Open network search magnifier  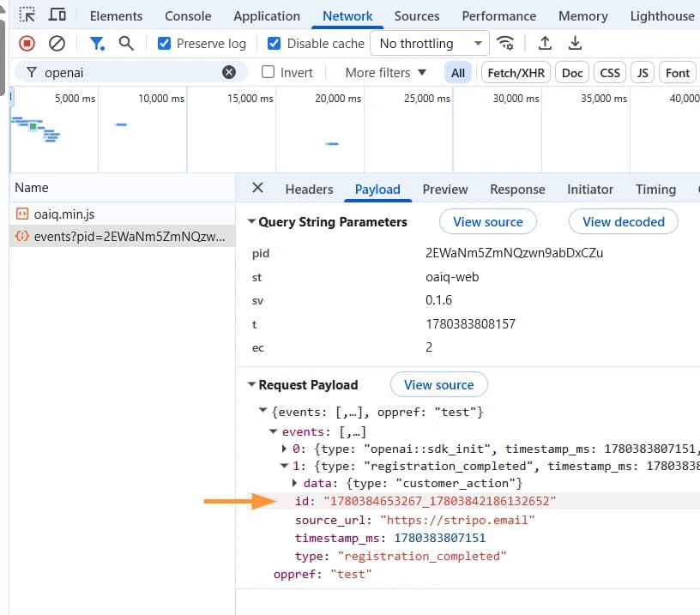pyautogui.click(x=126, y=43)
